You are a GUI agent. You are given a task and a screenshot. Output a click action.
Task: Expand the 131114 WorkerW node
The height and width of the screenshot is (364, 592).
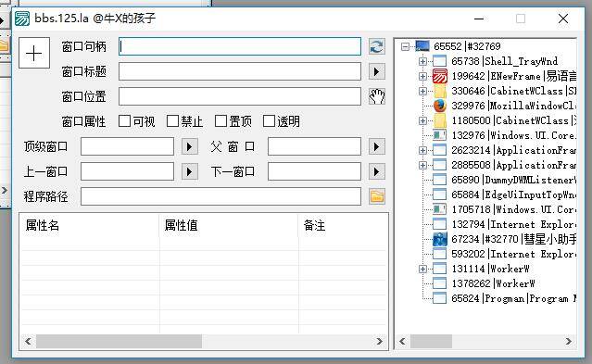point(422,269)
